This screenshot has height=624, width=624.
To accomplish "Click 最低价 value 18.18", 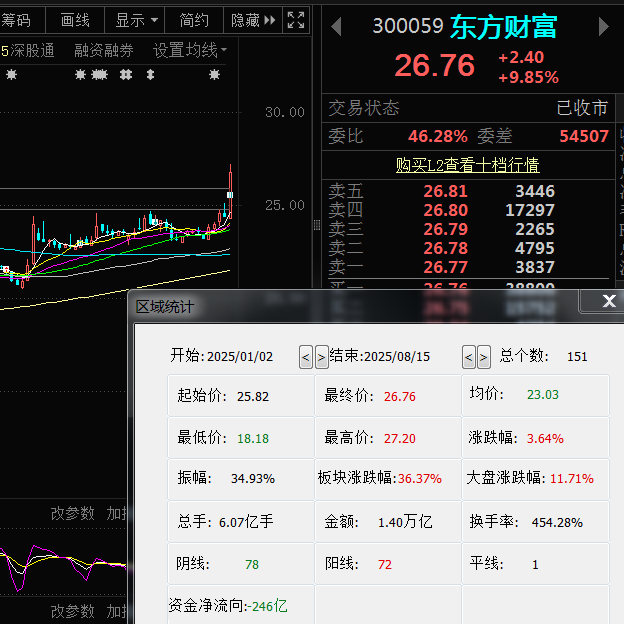I will point(253,439).
